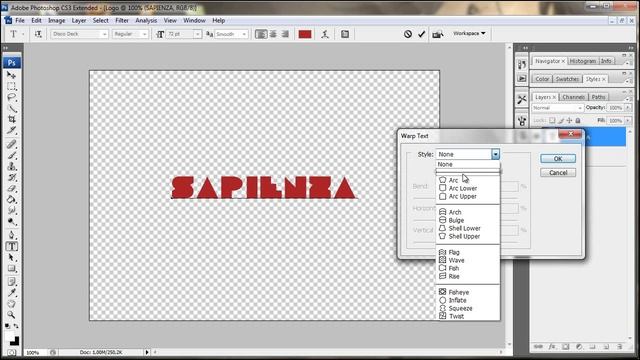Open the Filter menu

[x=122, y=20]
